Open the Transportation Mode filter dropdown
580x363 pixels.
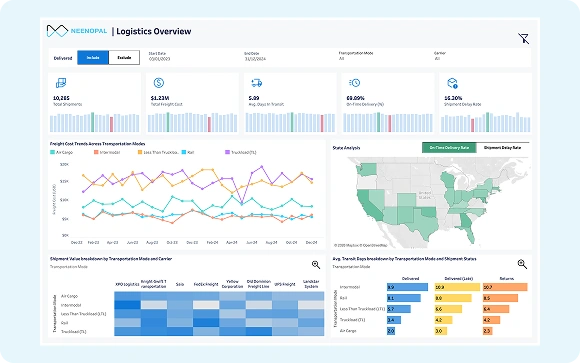tap(356, 56)
